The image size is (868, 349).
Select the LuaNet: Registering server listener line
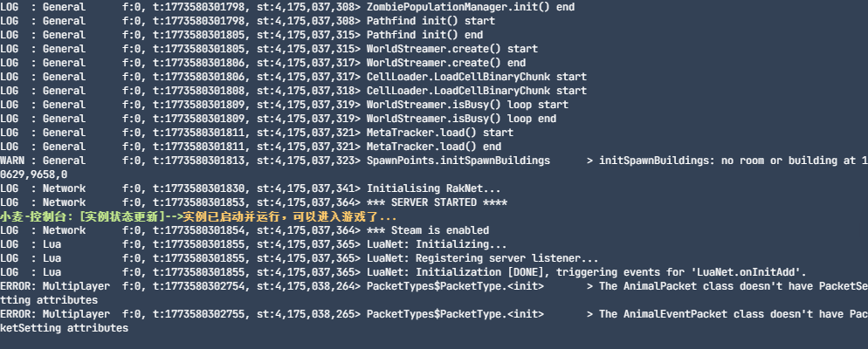483,257
